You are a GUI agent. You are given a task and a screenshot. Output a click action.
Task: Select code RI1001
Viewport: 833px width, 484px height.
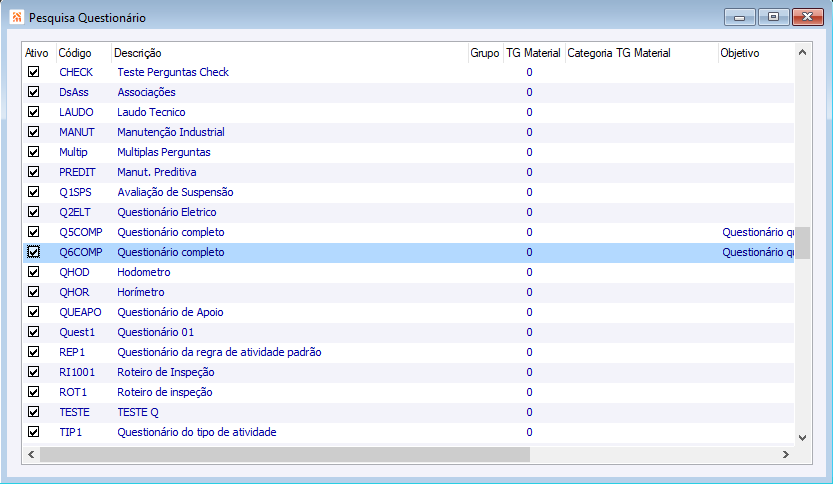[77, 372]
